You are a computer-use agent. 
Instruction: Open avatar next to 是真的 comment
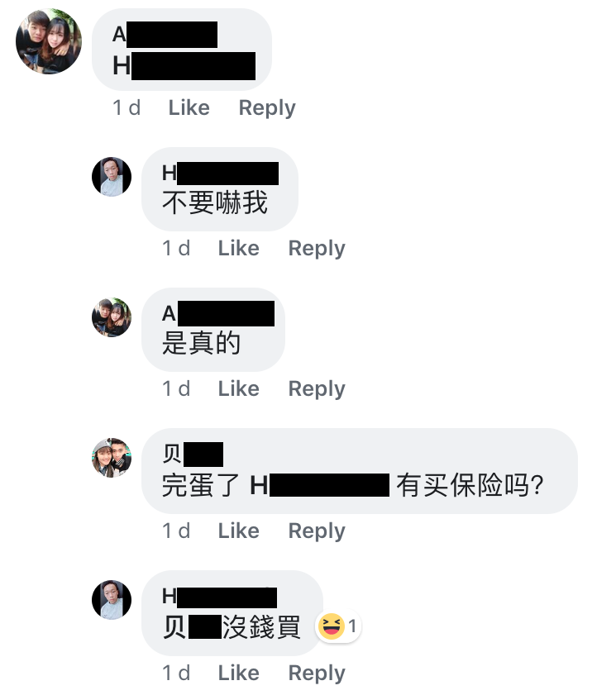112,317
